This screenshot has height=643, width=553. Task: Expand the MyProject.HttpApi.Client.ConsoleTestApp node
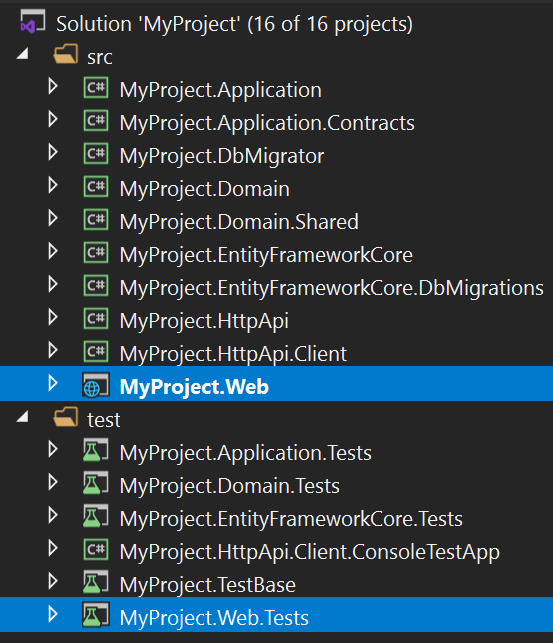pyautogui.click(x=53, y=548)
